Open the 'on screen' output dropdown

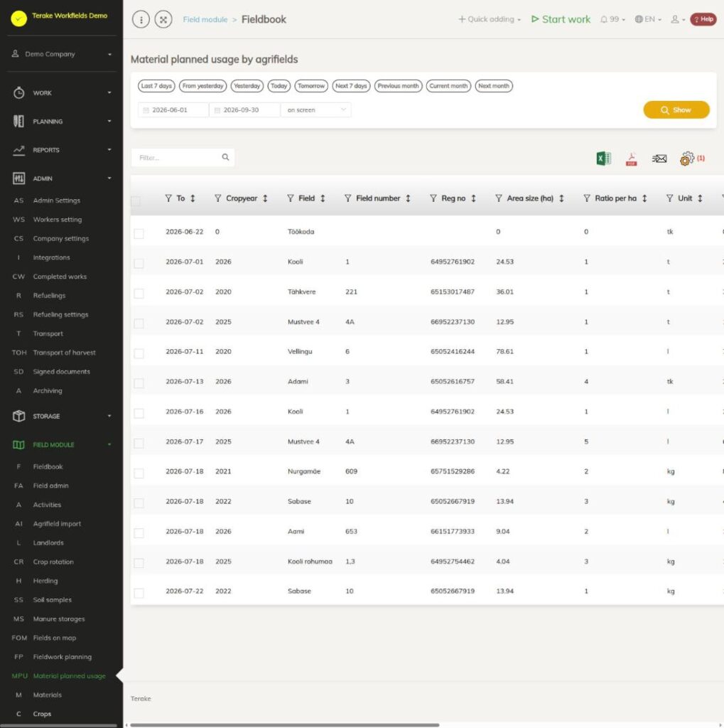316,110
